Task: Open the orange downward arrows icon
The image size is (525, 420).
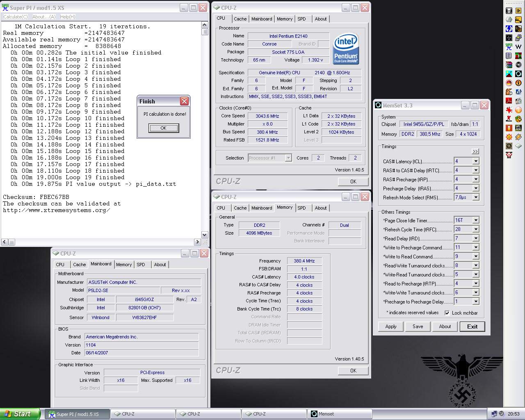Action: [x=509, y=128]
